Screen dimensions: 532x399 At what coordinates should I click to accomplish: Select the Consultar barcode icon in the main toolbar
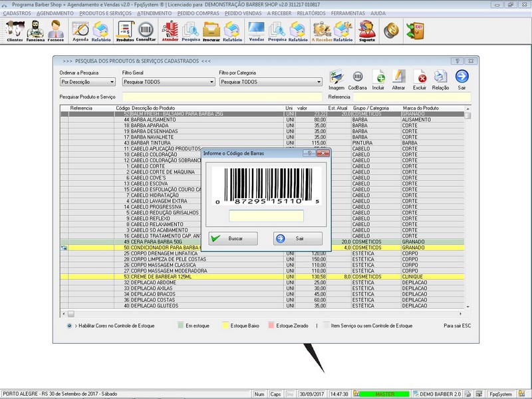click(146, 31)
